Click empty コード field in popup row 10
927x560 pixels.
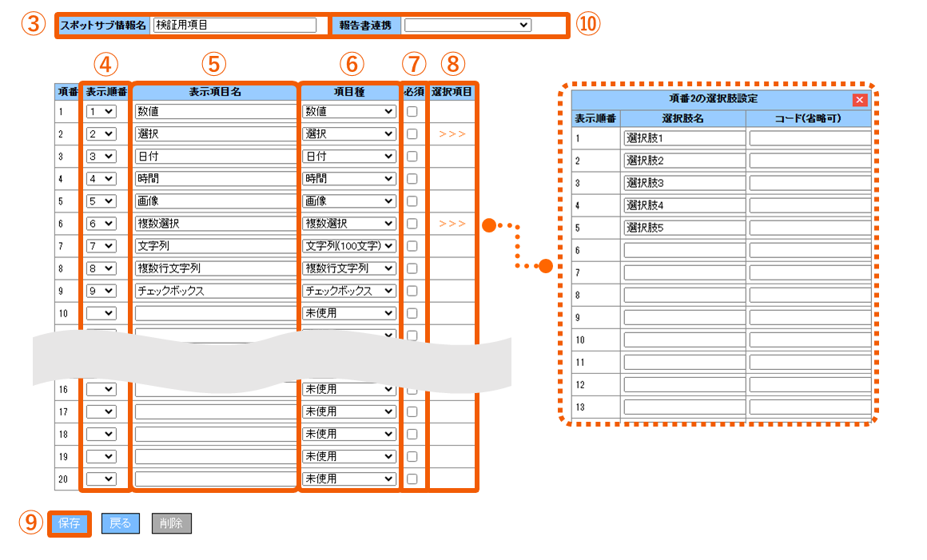810,340
